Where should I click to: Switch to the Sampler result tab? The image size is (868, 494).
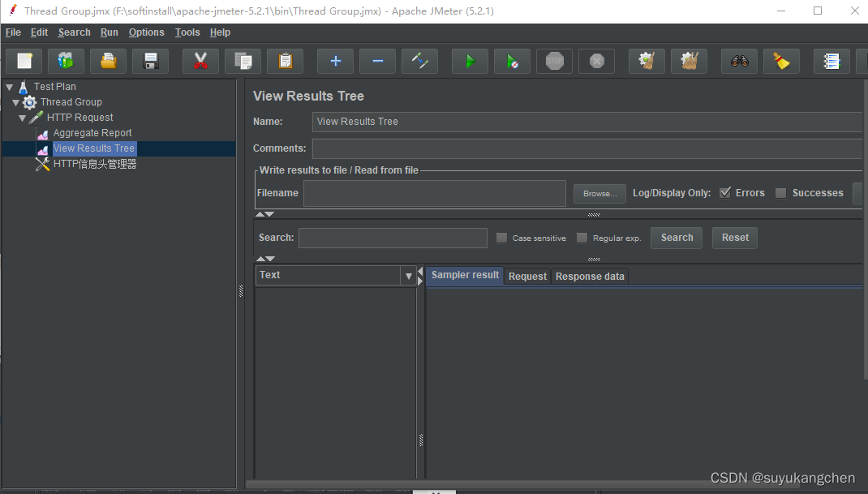pos(465,275)
